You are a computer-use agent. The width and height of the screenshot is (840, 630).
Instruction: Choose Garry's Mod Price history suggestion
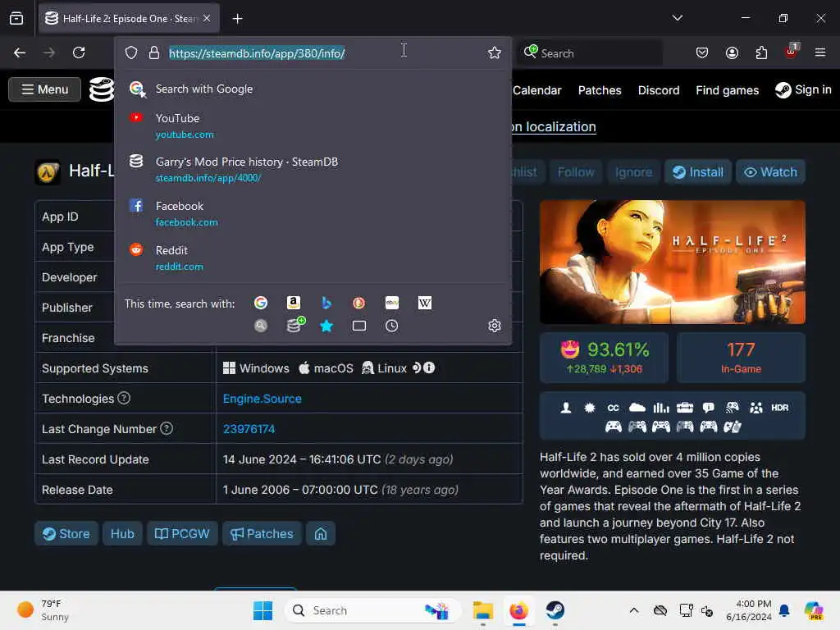[x=313, y=169]
